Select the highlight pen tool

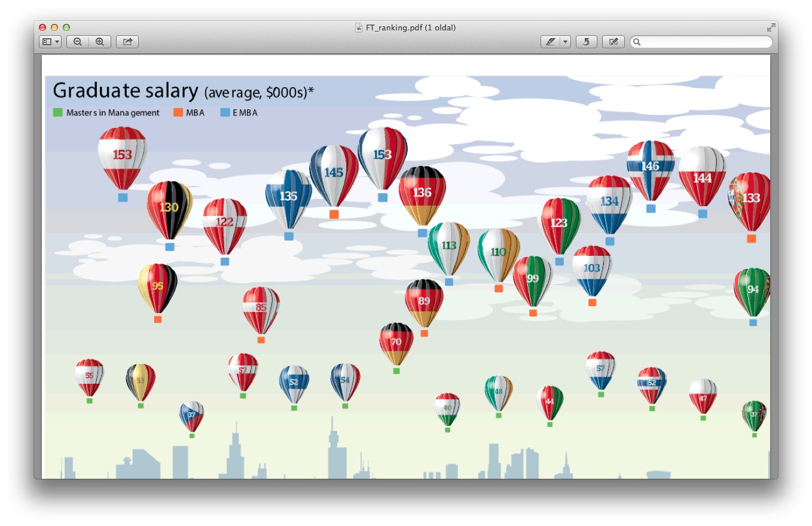[x=550, y=42]
